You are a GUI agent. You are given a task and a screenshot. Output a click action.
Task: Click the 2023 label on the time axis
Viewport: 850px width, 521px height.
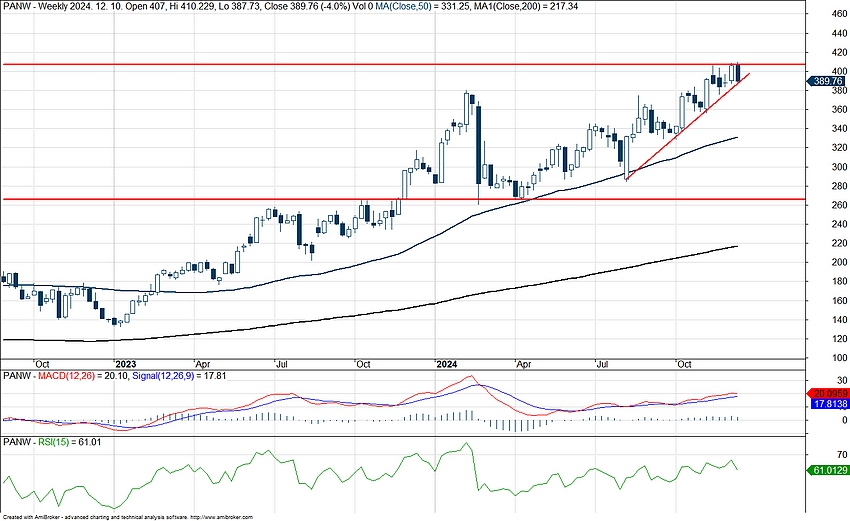tap(126, 364)
